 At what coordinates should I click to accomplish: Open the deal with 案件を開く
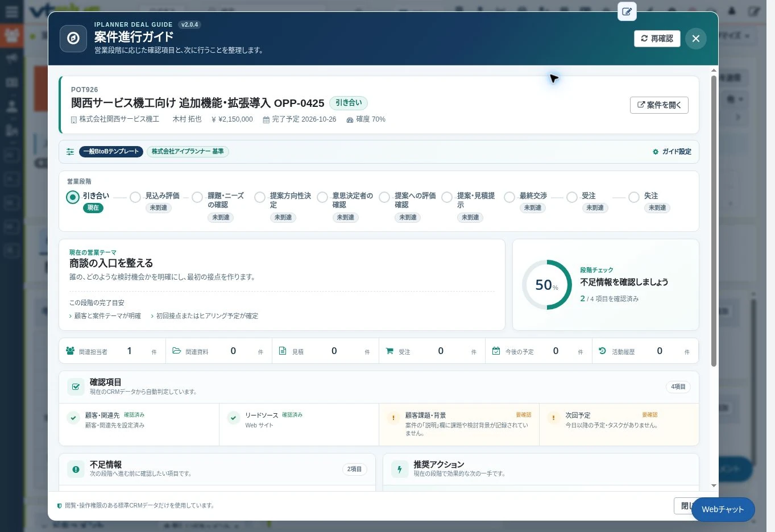coord(659,105)
